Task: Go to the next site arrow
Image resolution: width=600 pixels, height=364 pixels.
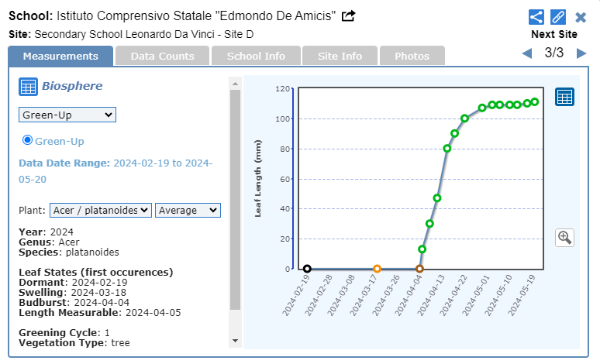Action: 580,53
